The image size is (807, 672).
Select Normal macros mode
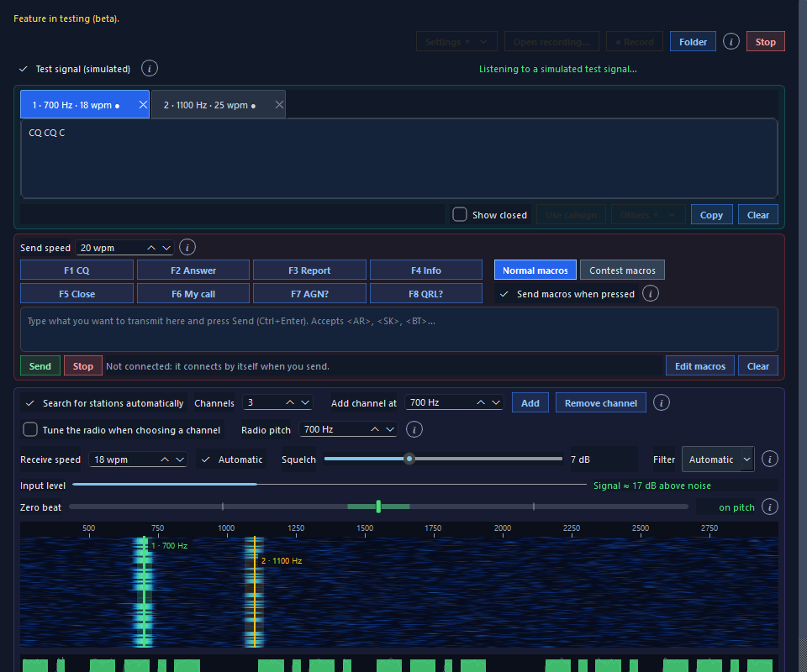point(535,270)
